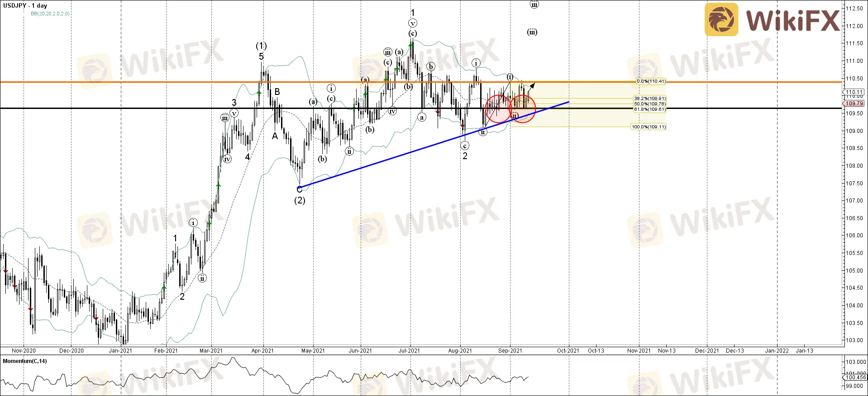
Task: Select the 111.50 price axis label
Action: 854,43
